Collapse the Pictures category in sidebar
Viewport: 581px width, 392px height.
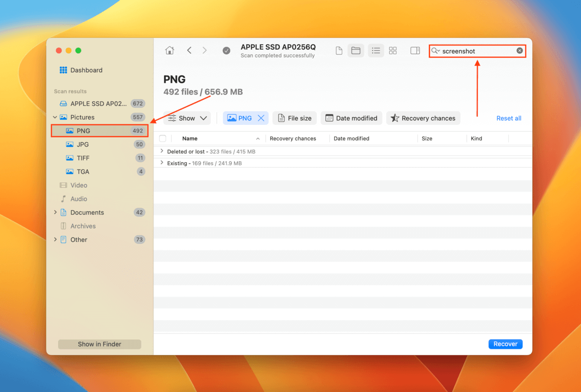[55, 117]
